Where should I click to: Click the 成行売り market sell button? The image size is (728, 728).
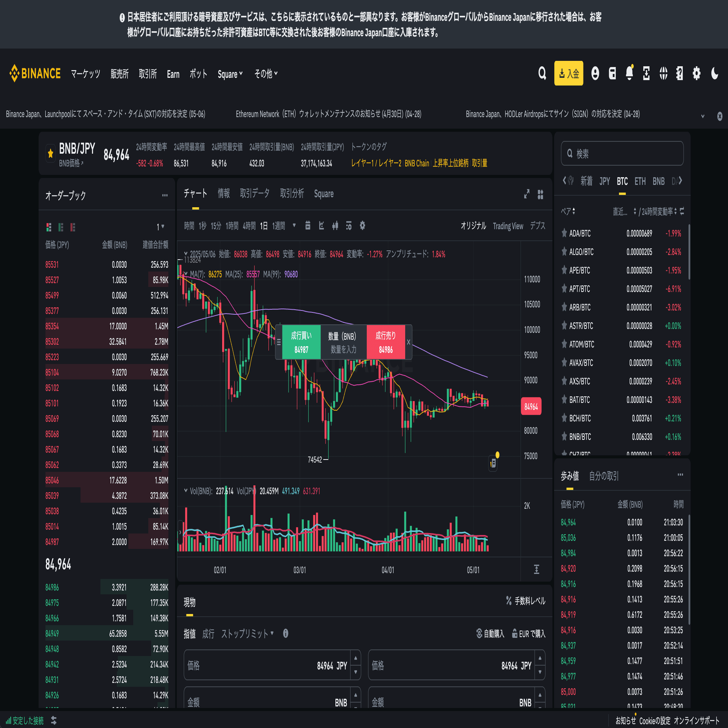pos(386,342)
